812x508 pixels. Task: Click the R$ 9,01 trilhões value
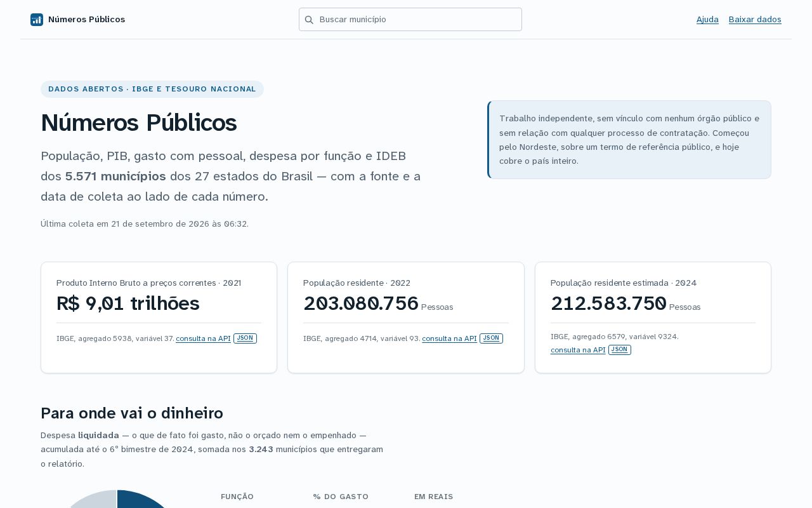128,304
